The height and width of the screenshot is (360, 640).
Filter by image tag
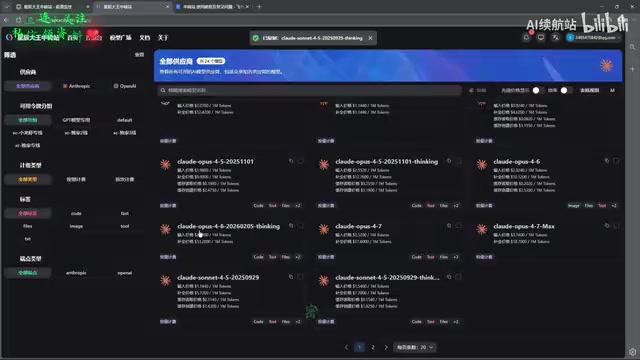76,226
